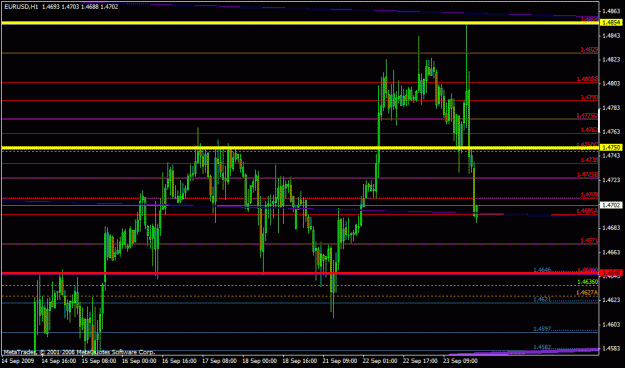Click the red 1.4725B level label
Image resolution: width=625 pixels, height=368 pixels.
(588, 175)
